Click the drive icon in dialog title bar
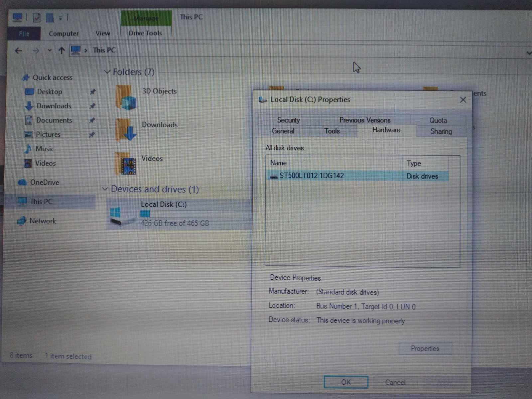The width and height of the screenshot is (532, 399). click(263, 99)
